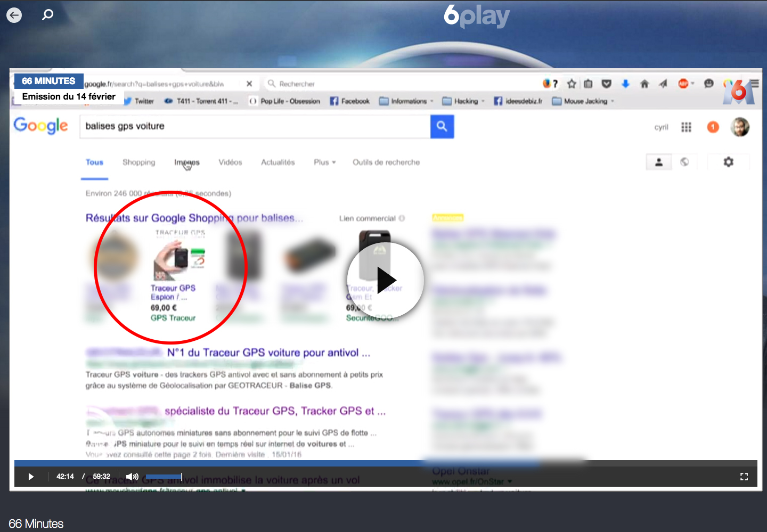
Task: Open the 'Traceur GPS Espion' product title
Action: coord(173,292)
